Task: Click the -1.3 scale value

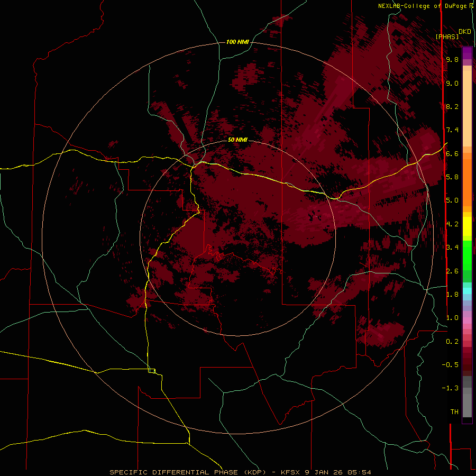Action: [x=450, y=388]
